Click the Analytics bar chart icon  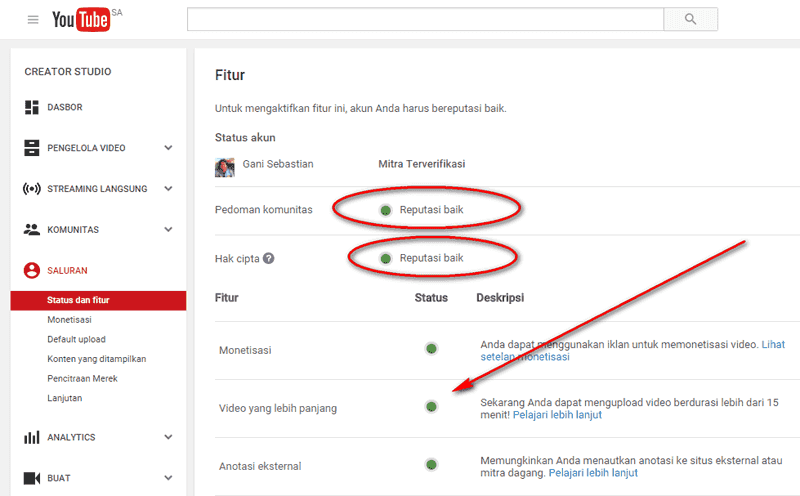click(32, 437)
